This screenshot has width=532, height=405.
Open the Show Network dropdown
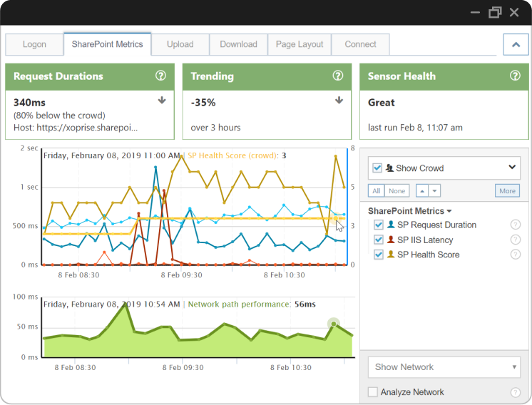444,367
